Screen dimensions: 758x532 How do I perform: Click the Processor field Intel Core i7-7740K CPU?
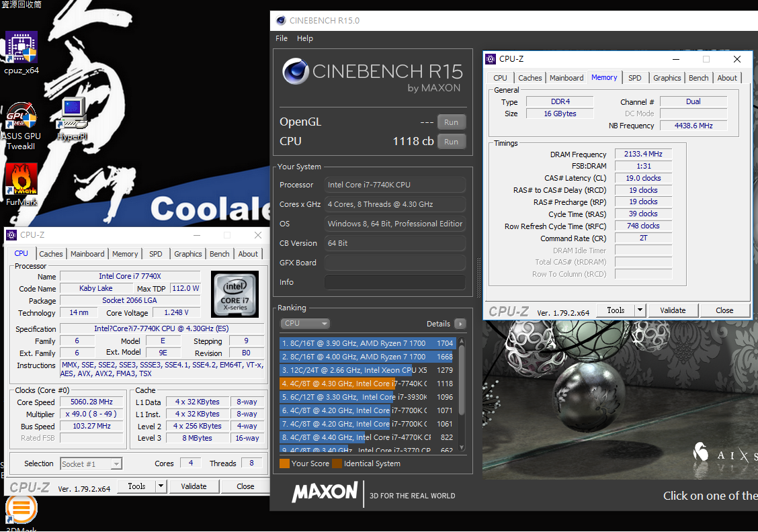(395, 185)
